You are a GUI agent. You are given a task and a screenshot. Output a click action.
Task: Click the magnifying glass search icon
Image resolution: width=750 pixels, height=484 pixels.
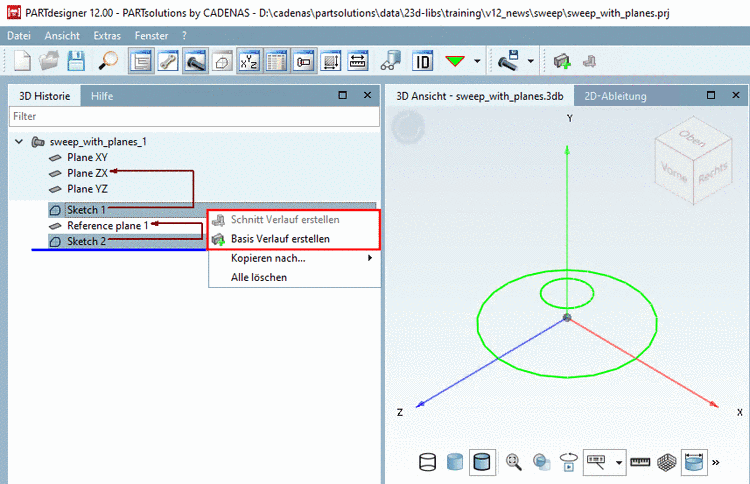pyautogui.click(x=108, y=61)
